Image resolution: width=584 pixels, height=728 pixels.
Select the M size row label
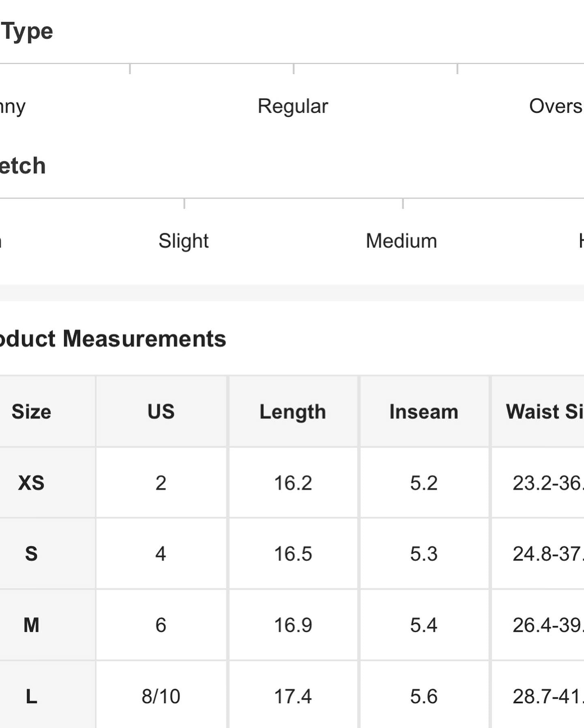coord(31,625)
